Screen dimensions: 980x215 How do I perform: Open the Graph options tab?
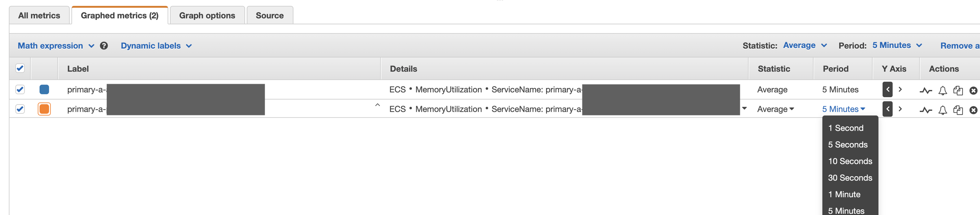[x=207, y=16]
